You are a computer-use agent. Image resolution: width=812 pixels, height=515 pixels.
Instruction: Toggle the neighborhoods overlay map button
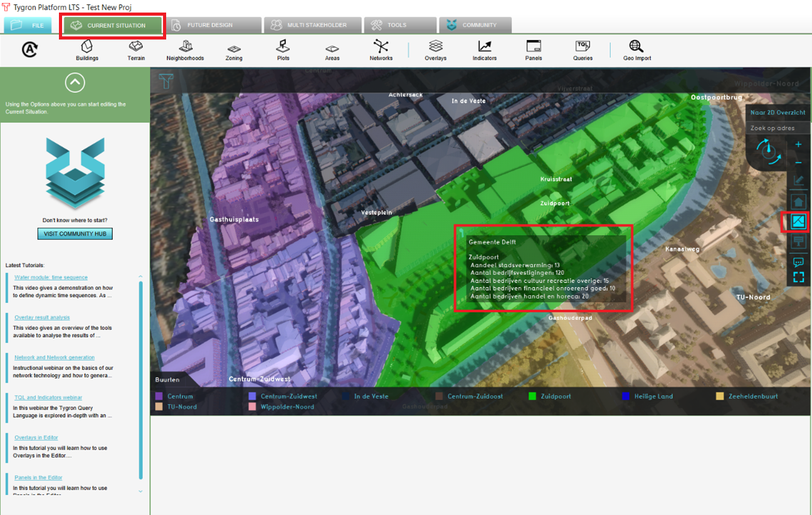(x=798, y=221)
